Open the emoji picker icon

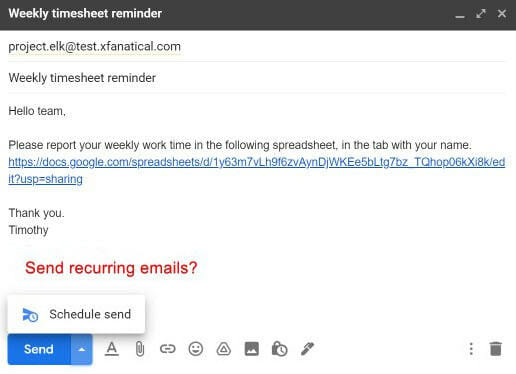(196, 349)
